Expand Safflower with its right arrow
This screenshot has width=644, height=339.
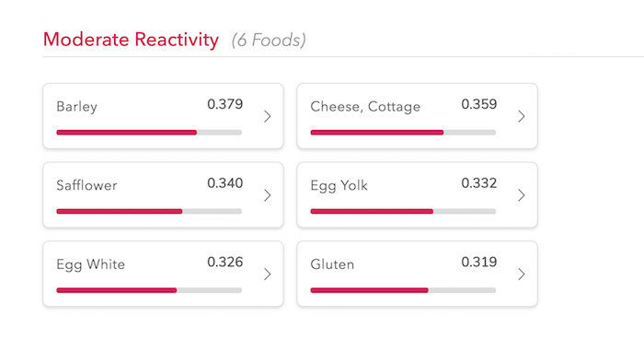[268, 195]
